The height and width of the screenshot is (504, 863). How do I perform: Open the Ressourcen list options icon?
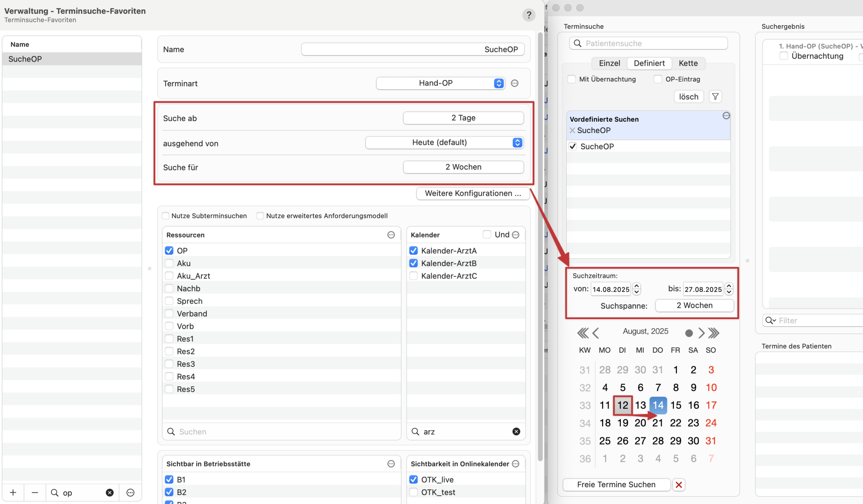click(391, 235)
